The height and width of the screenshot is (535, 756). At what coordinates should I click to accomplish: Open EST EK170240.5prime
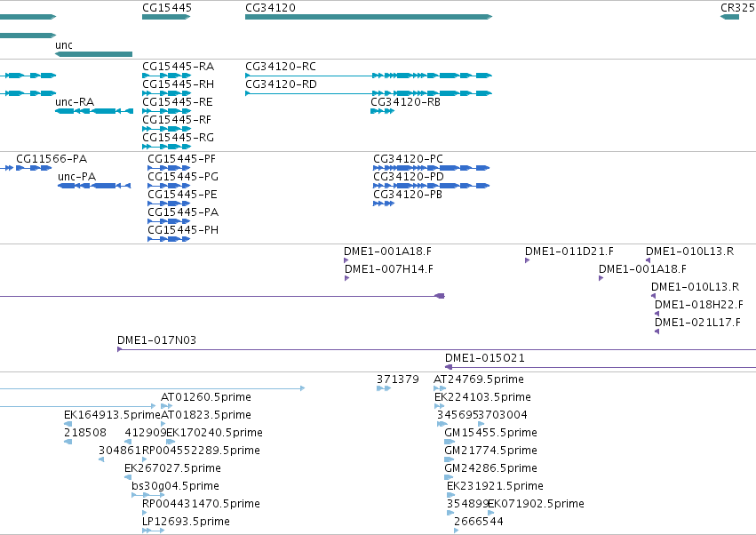(215, 433)
